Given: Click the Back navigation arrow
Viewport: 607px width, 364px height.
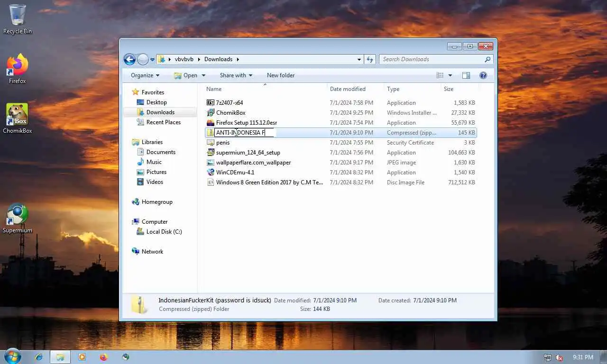Looking at the screenshot, I should coord(129,59).
